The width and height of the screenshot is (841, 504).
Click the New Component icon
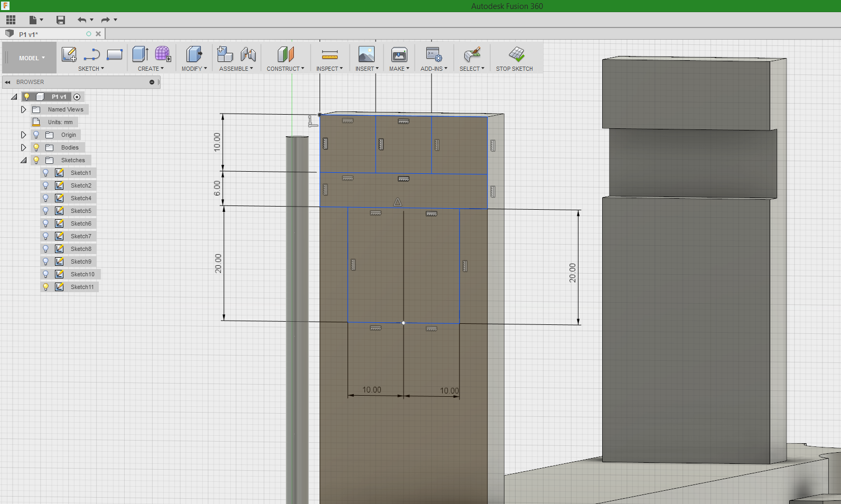click(x=225, y=54)
